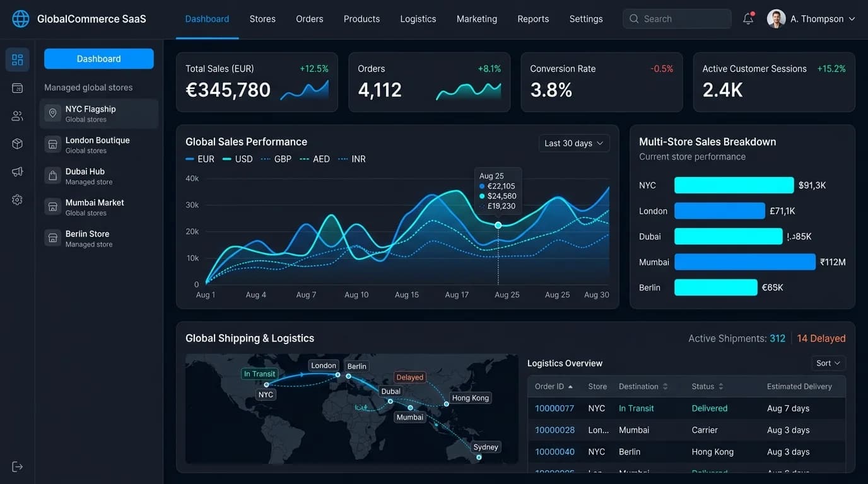
Task: Click the blue Dashboard sidebar button
Action: tap(99, 59)
